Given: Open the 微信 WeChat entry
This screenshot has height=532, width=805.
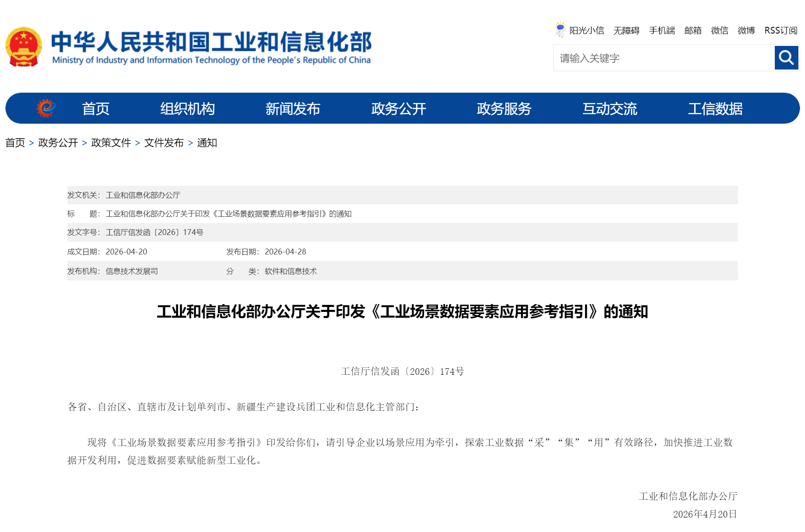Looking at the screenshot, I should (719, 30).
